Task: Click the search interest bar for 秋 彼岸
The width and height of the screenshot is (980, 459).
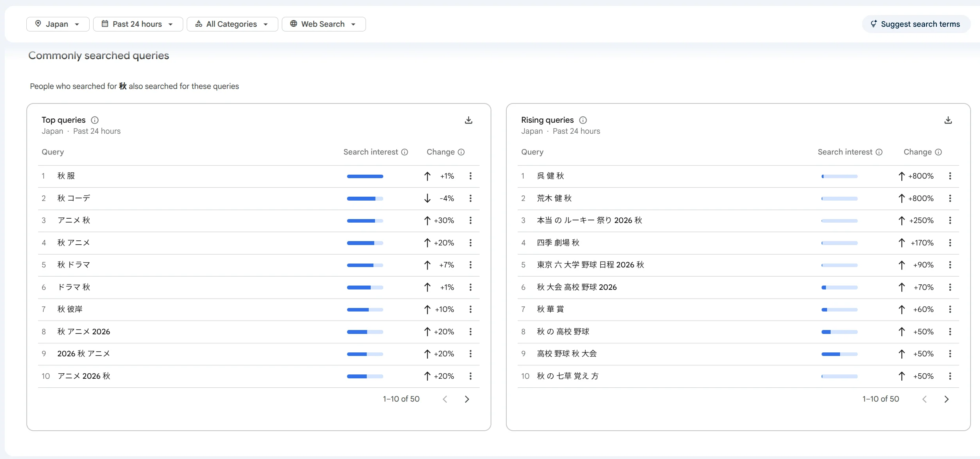Action: click(365, 310)
